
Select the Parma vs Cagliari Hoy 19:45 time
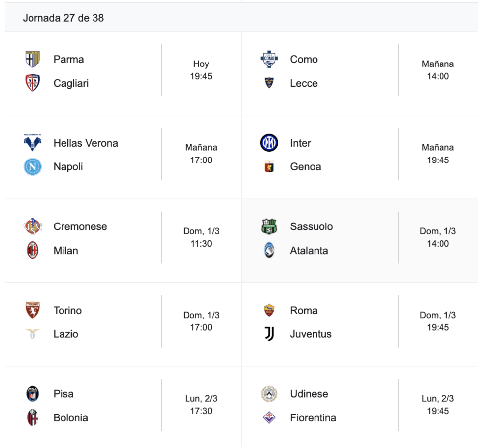(x=201, y=70)
